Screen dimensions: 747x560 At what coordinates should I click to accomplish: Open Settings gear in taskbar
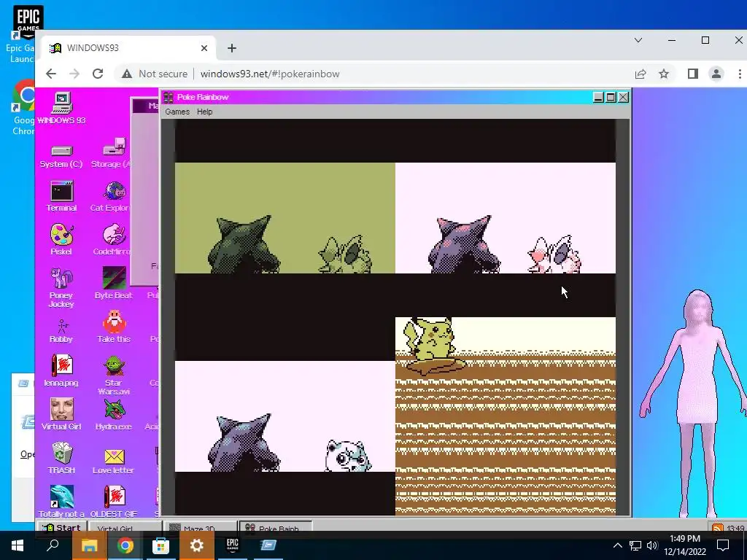tap(196, 545)
